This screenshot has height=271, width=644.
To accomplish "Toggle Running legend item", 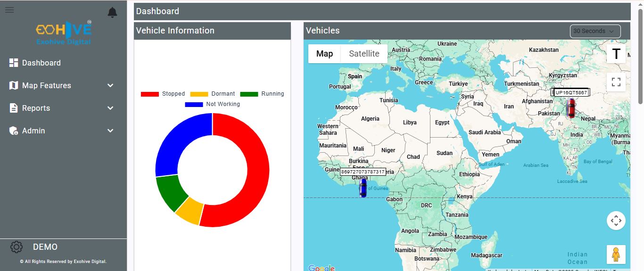I will (x=262, y=94).
